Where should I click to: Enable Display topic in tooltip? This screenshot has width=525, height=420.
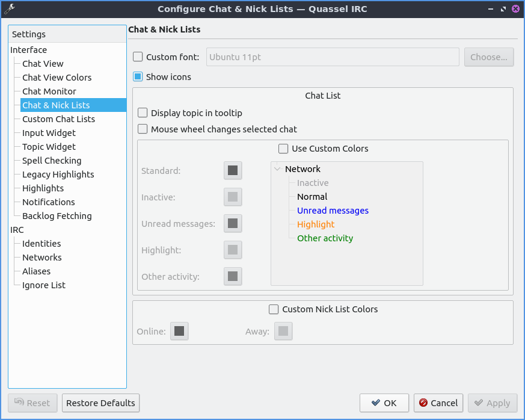coord(143,113)
